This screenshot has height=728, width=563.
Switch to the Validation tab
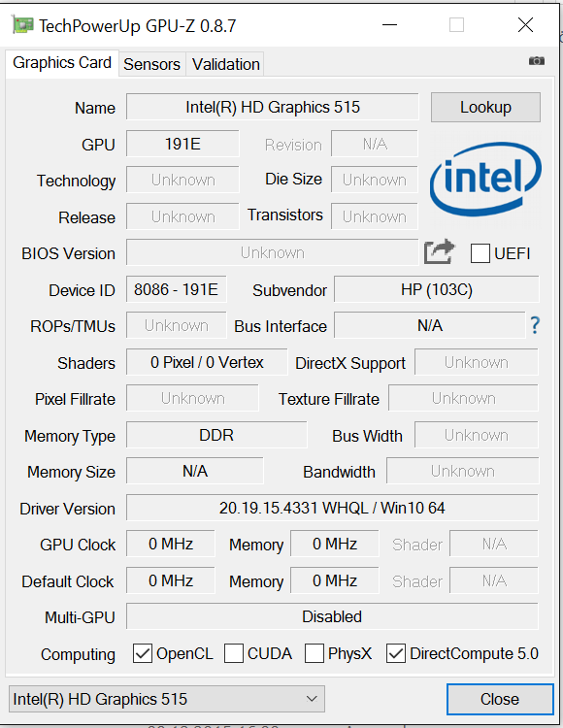(225, 64)
